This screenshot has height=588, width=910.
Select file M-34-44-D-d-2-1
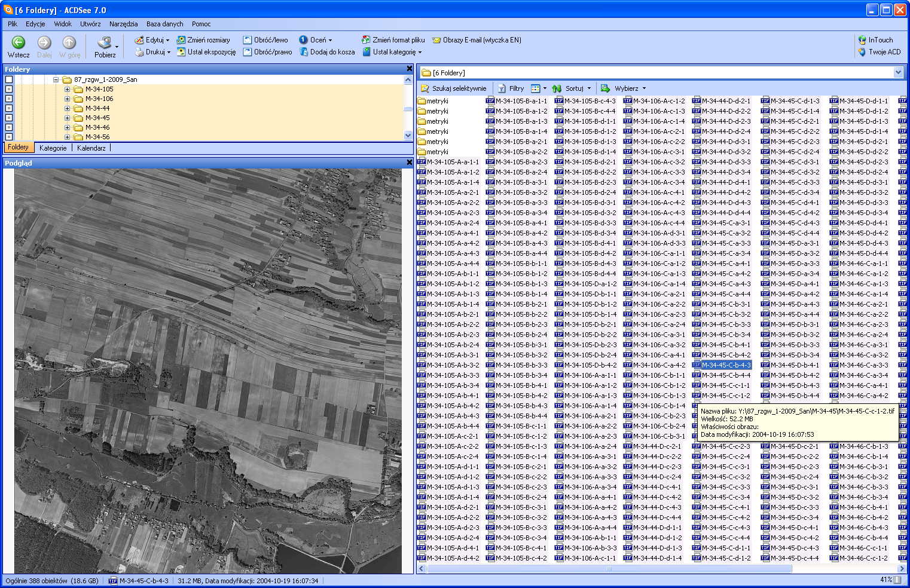click(x=722, y=101)
